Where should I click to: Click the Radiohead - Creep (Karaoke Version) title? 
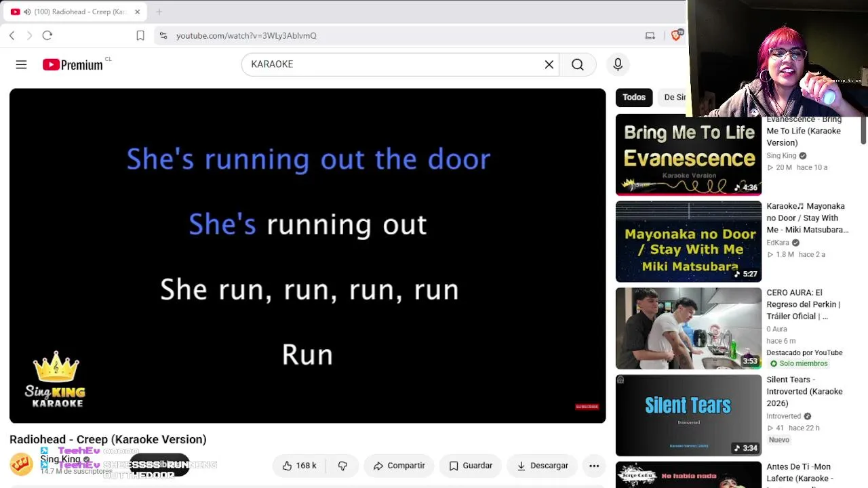tap(108, 439)
